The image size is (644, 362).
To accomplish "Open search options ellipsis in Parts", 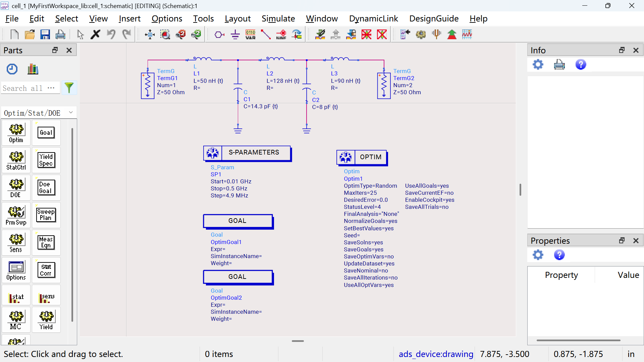I will [51, 88].
